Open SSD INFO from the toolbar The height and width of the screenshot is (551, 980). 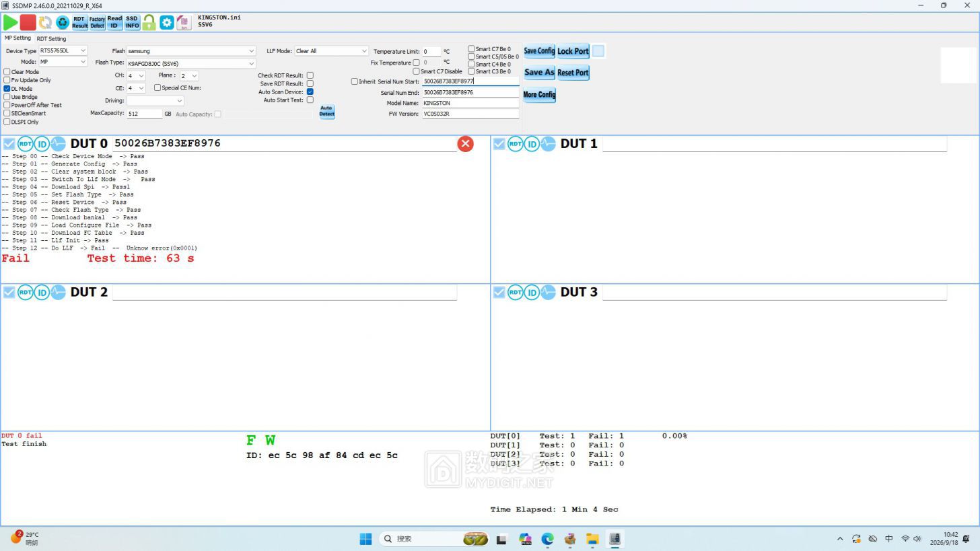(132, 22)
